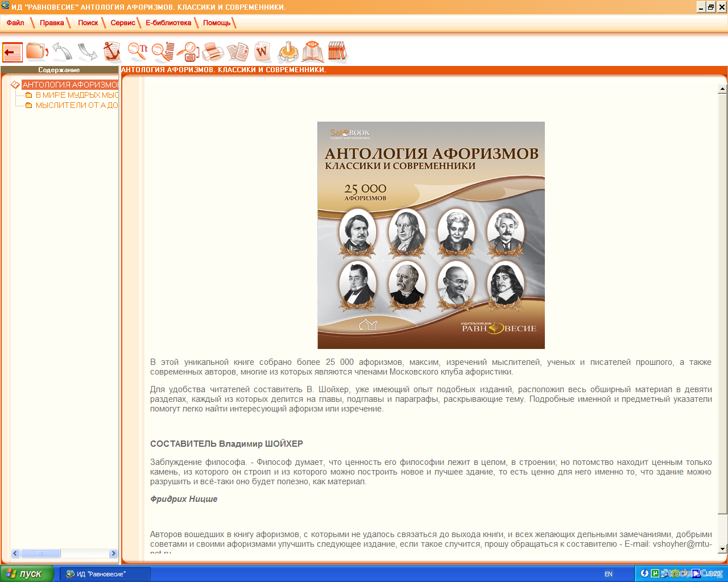Open the МЫСЛИТЕЛИ ОТ А ДО folder
The width and height of the screenshot is (728, 582).
tap(77, 105)
